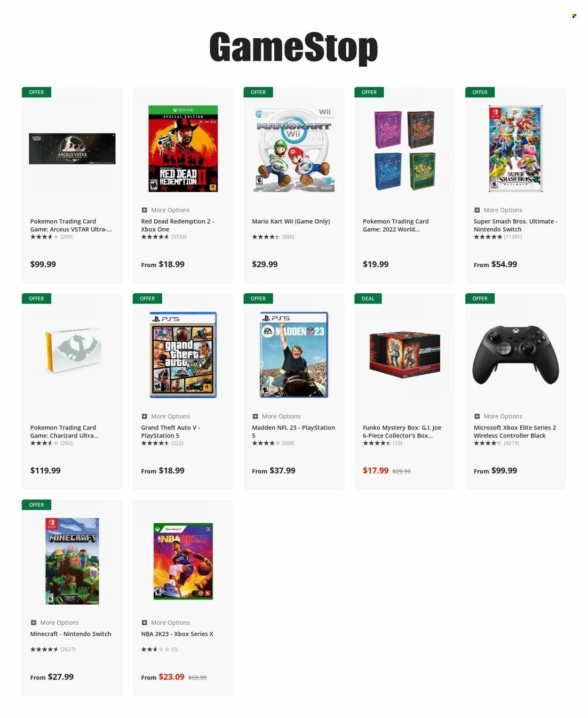
Task: Click the More Options plus icon for Grand Theft Auto V
Action: pos(144,416)
